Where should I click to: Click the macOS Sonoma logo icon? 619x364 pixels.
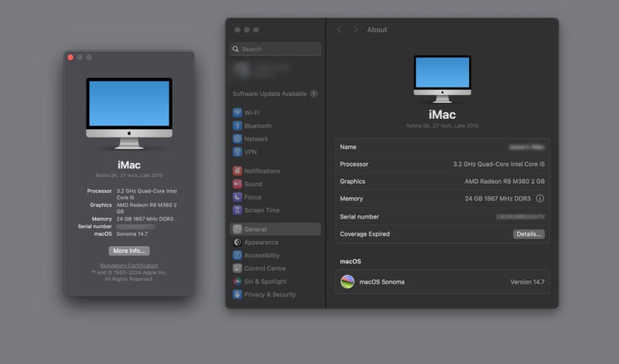coord(347,281)
